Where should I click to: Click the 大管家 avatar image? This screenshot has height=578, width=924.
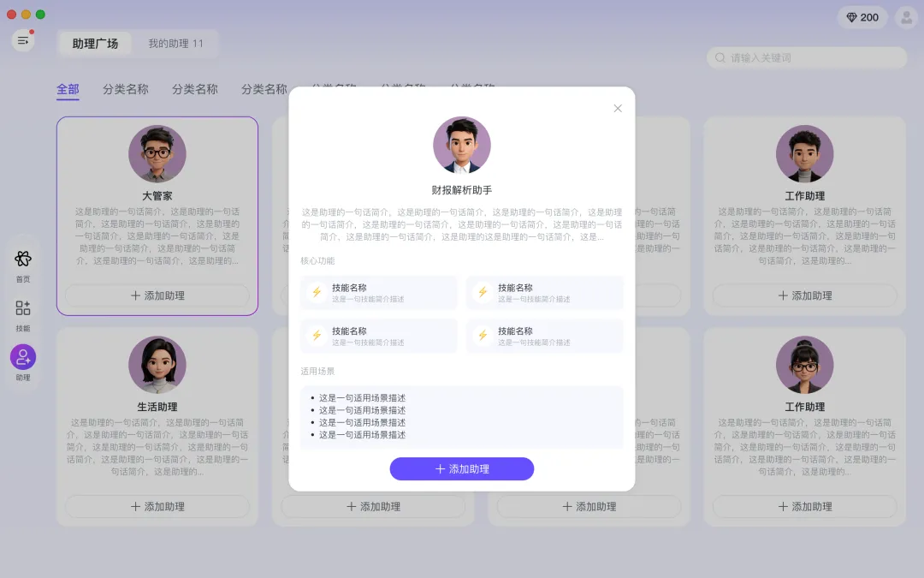[x=157, y=154]
